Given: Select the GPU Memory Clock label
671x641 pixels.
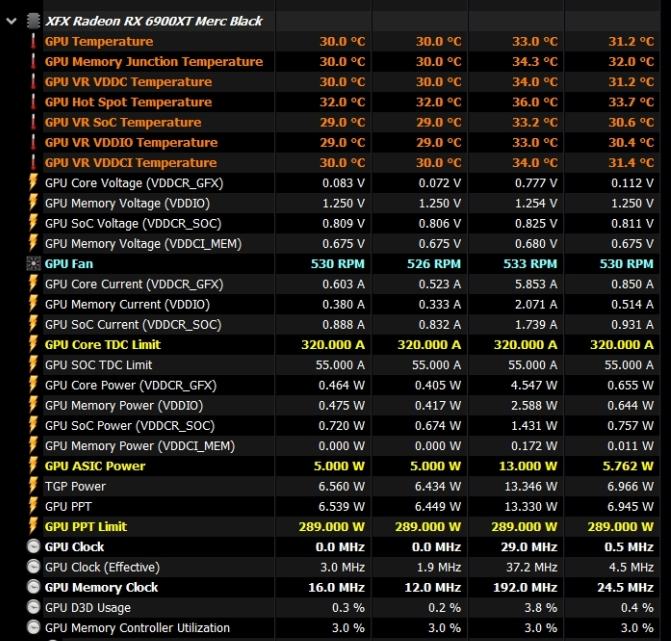Looking at the screenshot, I should click(101, 587).
